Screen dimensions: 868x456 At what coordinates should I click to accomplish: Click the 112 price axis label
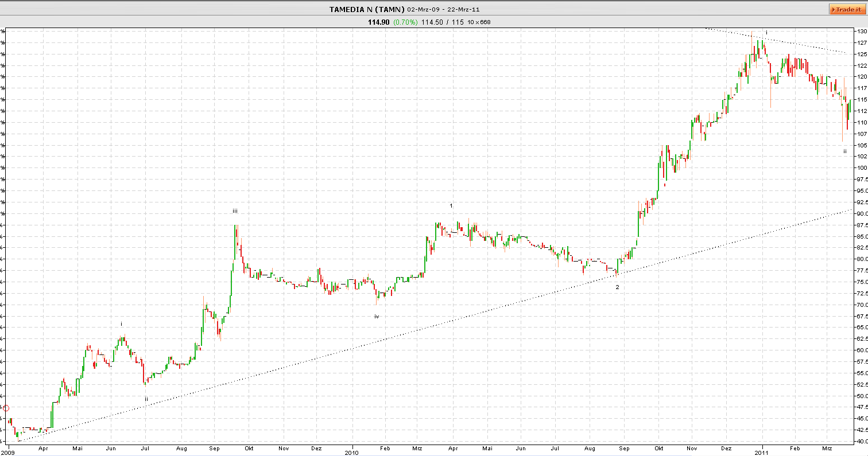point(862,111)
